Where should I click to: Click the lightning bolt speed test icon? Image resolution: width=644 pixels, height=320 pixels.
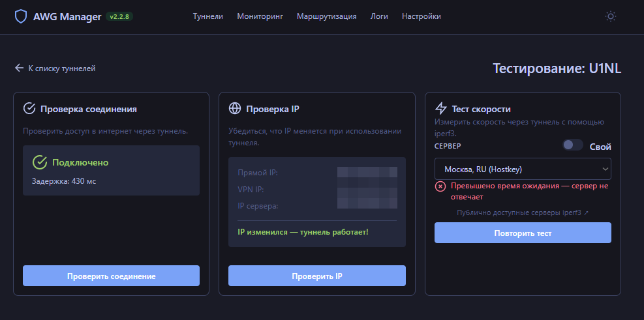click(441, 109)
